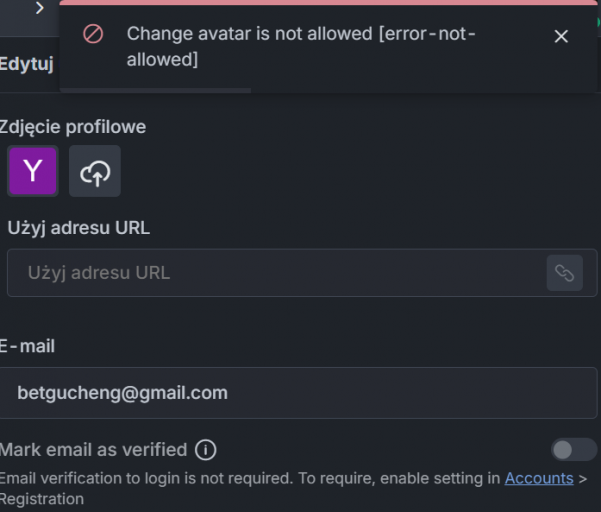Dismiss the error toast with the X
Screen dimensions: 601x512
[561, 36]
